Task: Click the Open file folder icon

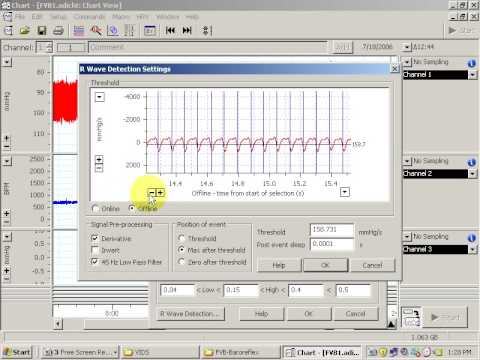Action: pos(25,31)
